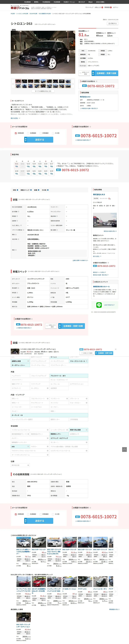Click the back-to-top arrow button
This screenshot has width=129, height=644.
[x=124, y=450]
